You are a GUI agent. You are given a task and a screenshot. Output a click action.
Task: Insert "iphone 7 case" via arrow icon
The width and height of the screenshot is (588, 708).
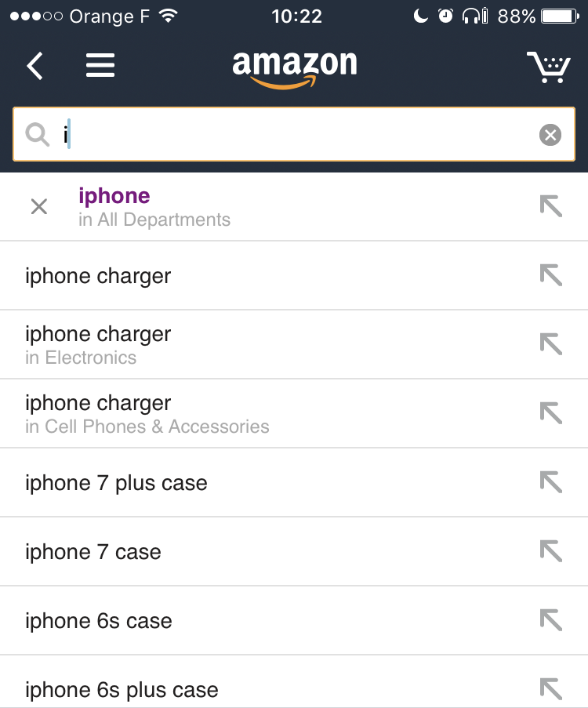551,551
